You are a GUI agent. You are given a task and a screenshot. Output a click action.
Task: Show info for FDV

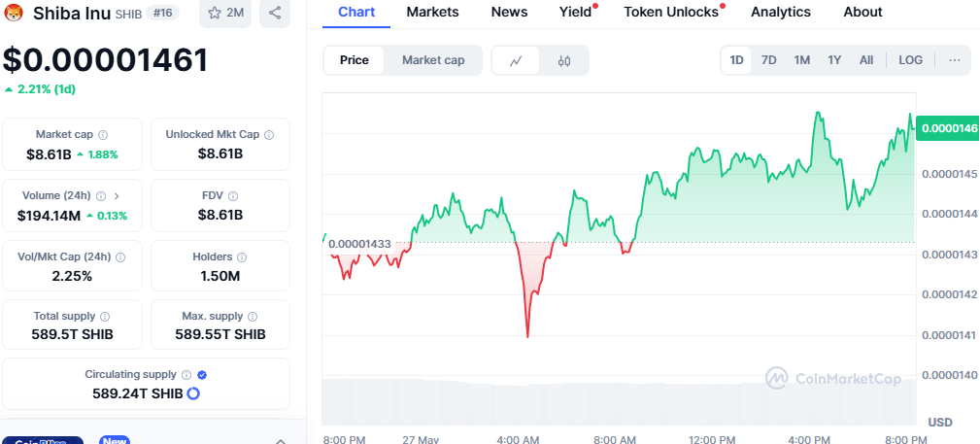point(234,195)
